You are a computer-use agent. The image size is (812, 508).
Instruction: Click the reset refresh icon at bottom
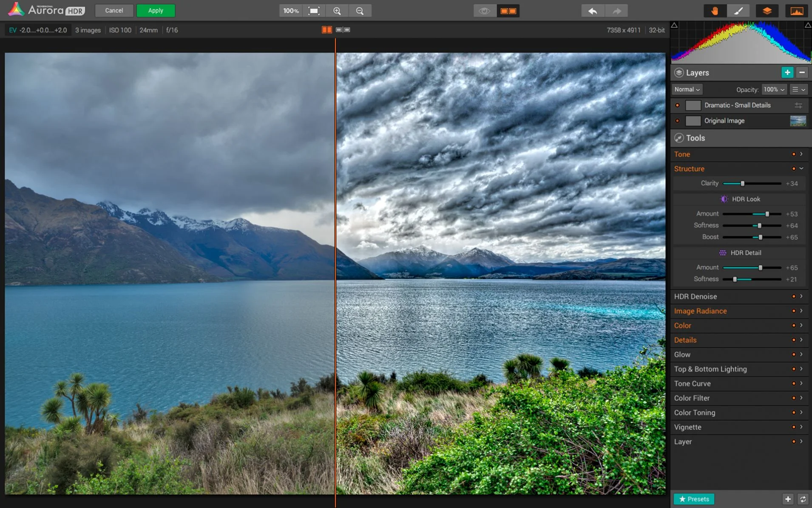[803, 499]
